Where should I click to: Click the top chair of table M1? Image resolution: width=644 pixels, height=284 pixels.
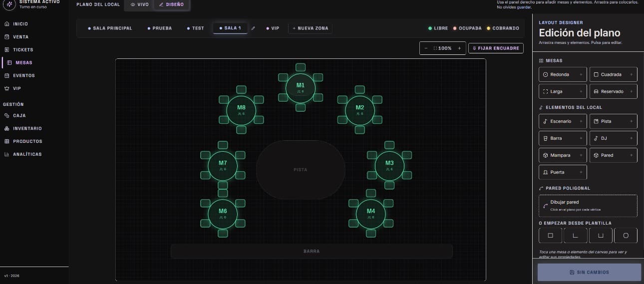301,67
